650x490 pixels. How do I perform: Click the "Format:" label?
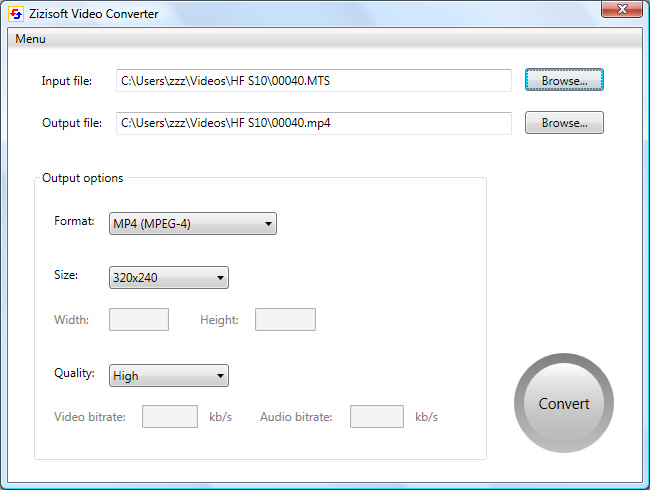(x=74, y=221)
